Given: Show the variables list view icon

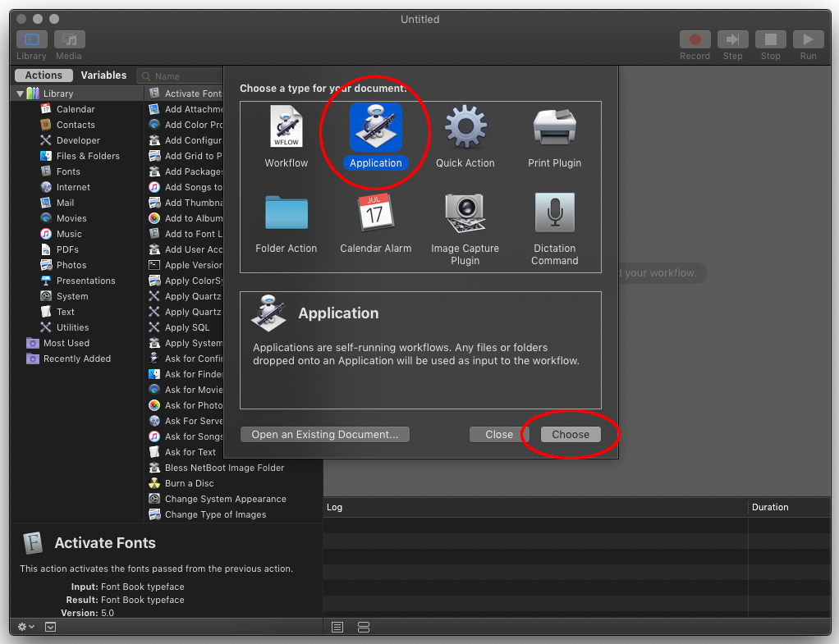Looking at the screenshot, I should (364, 627).
